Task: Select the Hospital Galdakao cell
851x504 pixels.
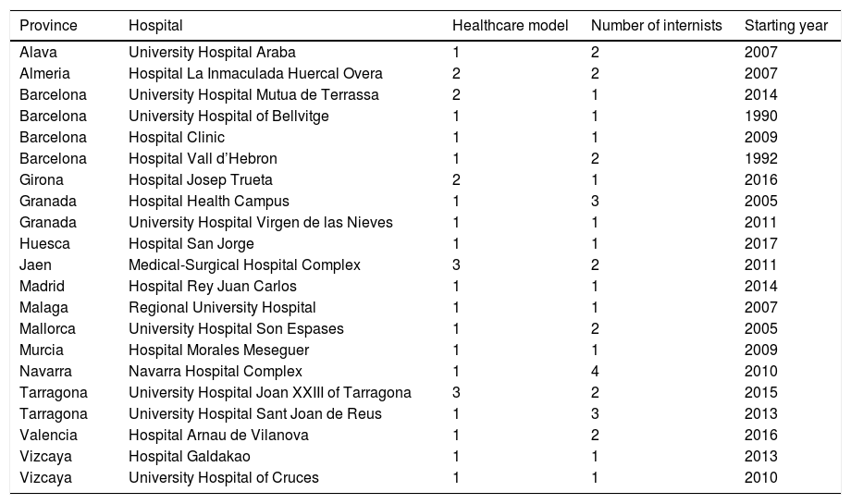Action: click(x=189, y=456)
